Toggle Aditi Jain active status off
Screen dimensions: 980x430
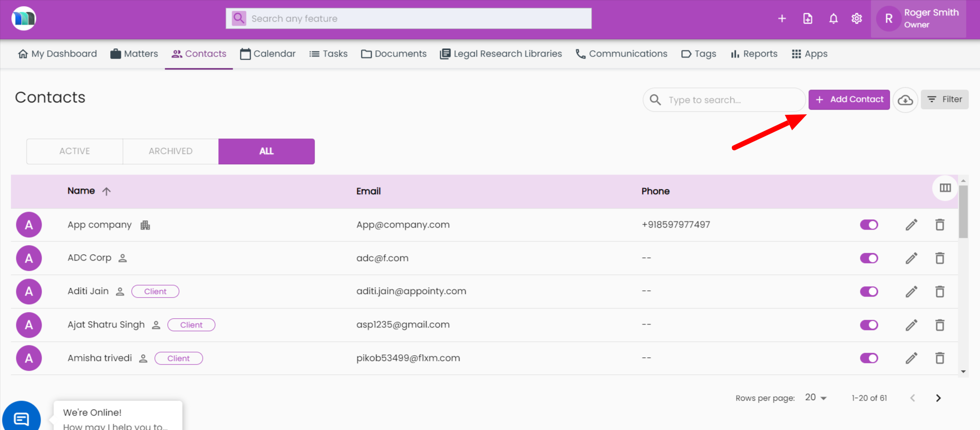coord(869,291)
